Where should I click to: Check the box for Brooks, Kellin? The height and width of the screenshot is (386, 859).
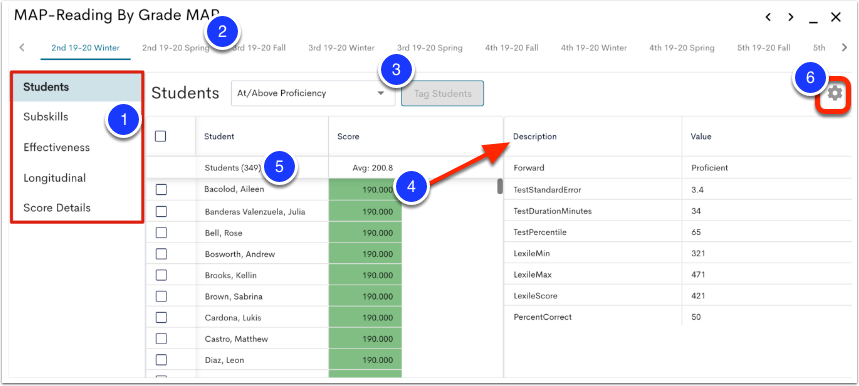pos(161,275)
